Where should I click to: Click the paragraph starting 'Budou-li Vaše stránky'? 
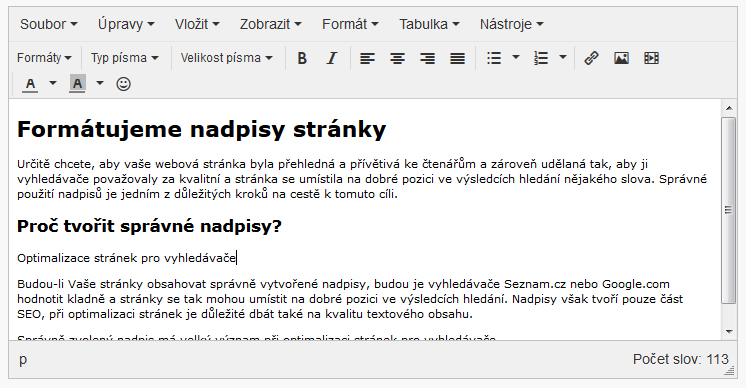pos(350,299)
